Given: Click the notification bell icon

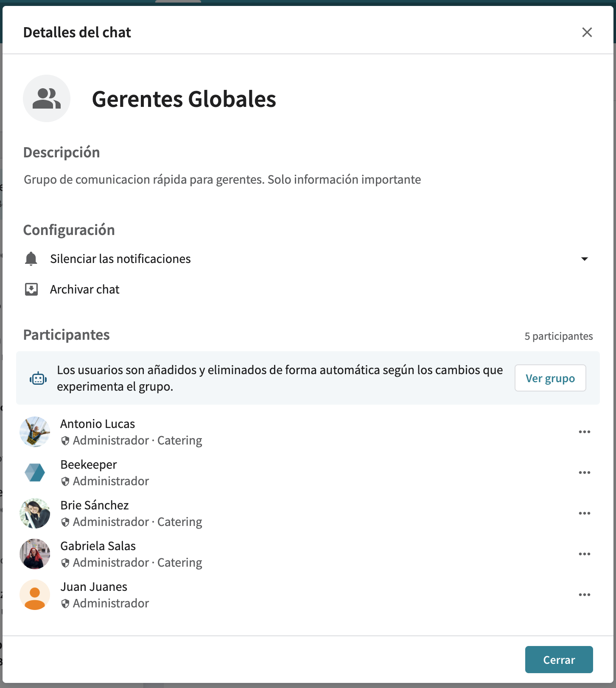Looking at the screenshot, I should click(x=31, y=259).
